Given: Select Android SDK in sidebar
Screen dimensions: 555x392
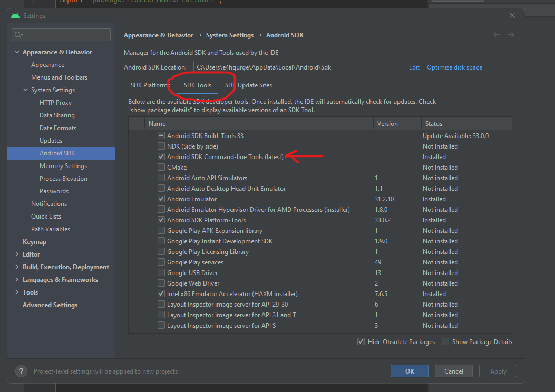Looking at the screenshot, I should click(61, 153).
